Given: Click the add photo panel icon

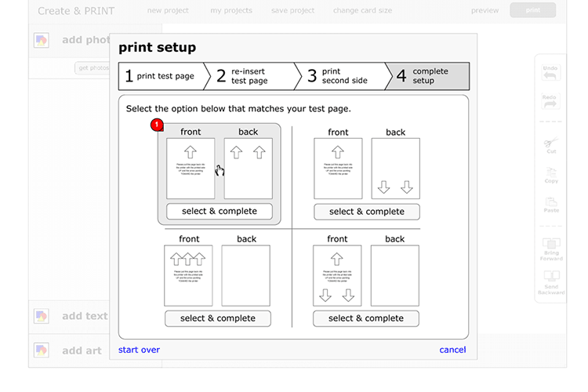Looking at the screenshot, I should click(42, 40).
